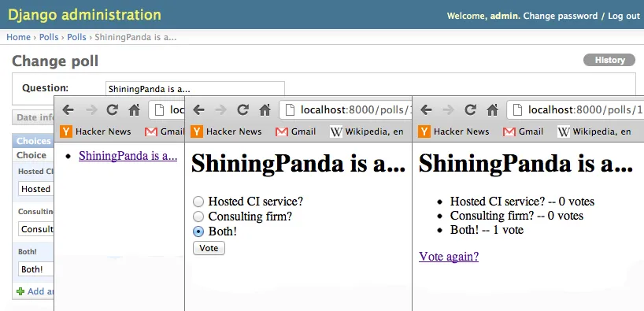
Task: Open Wikipedia bookmark in results browser window
Action: 594,131
